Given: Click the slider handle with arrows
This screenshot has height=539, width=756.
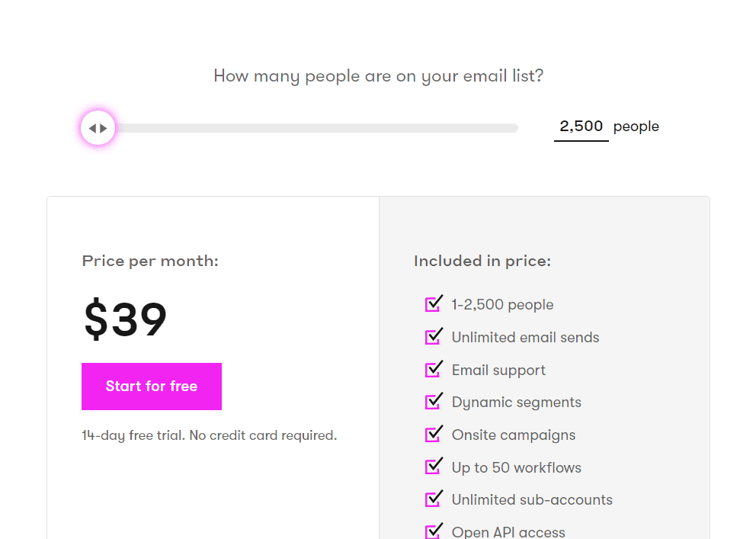Looking at the screenshot, I should point(98,128).
